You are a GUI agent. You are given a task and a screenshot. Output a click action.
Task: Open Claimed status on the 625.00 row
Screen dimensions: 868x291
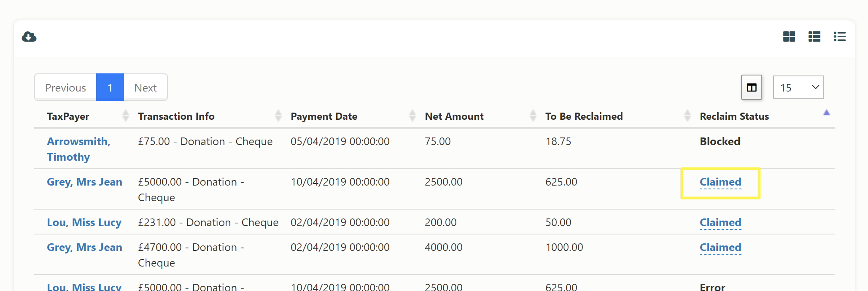pyautogui.click(x=720, y=182)
